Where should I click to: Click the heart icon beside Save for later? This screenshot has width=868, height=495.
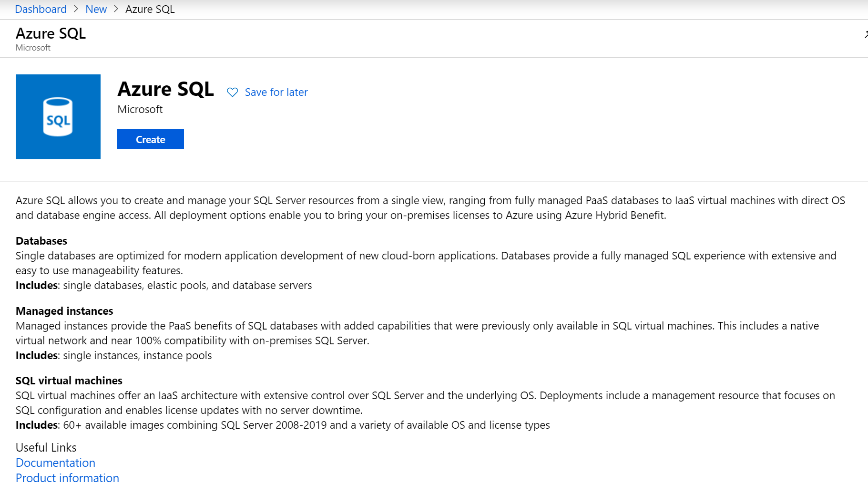(232, 92)
